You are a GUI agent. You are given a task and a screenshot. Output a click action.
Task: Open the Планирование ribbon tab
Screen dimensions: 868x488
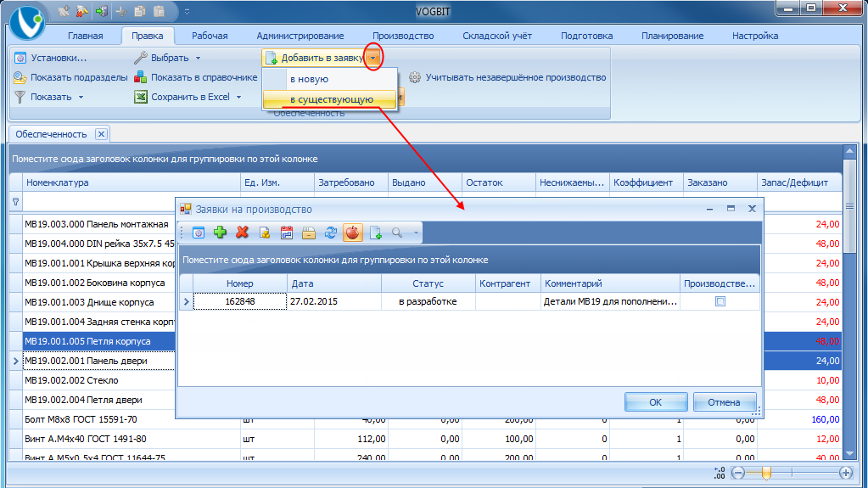pyautogui.click(x=672, y=36)
